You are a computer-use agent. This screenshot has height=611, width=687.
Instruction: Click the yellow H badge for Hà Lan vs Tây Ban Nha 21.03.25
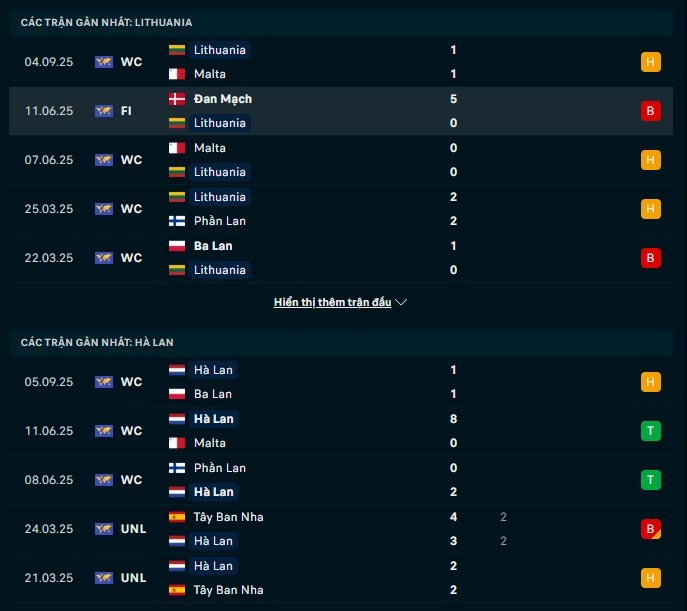coord(650,578)
